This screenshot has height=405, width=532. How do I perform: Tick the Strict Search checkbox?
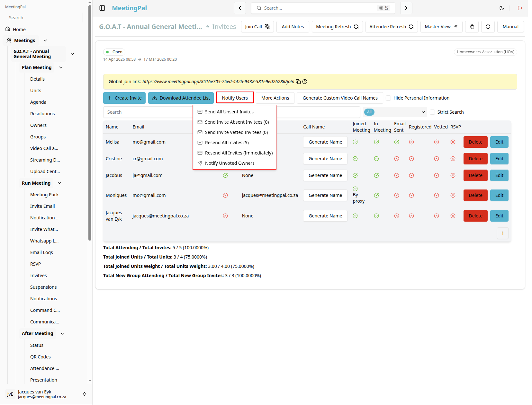pyautogui.click(x=432, y=112)
